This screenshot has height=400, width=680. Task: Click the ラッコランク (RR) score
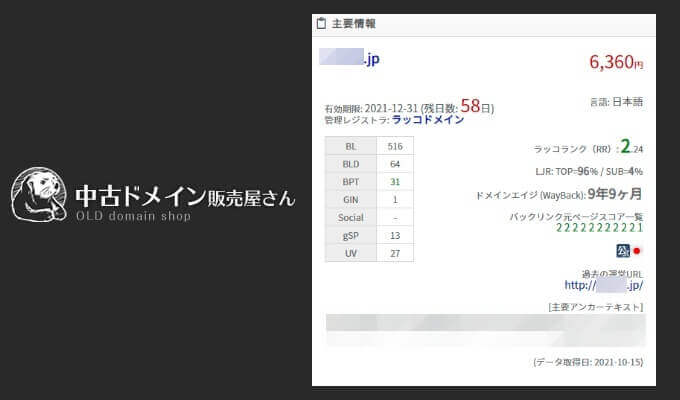tap(632, 147)
